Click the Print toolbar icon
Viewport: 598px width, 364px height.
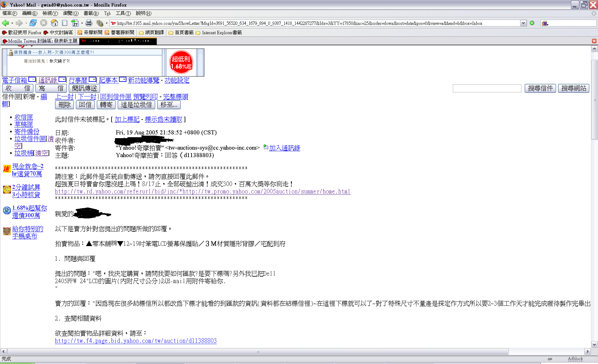pyautogui.click(x=89, y=23)
